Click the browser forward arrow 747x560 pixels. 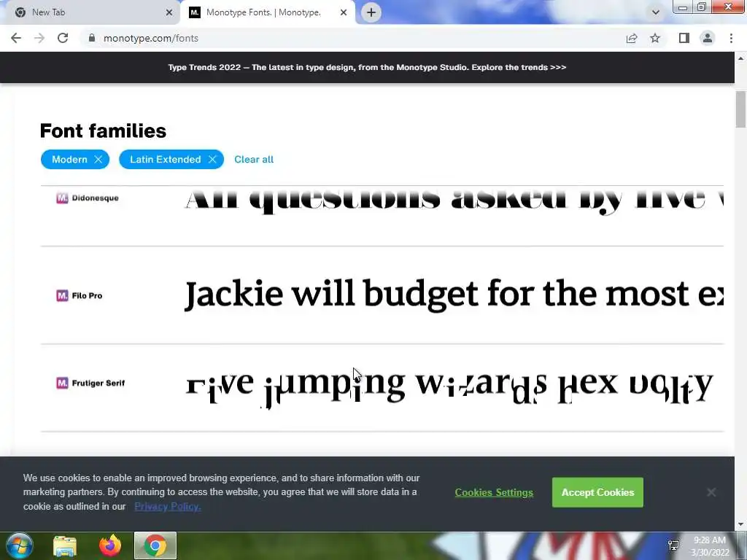click(39, 38)
